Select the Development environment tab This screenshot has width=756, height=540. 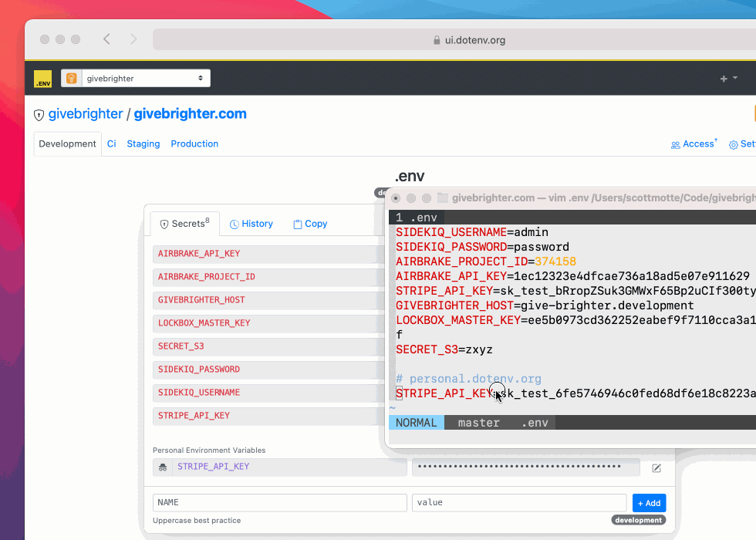(x=68, y=143)
